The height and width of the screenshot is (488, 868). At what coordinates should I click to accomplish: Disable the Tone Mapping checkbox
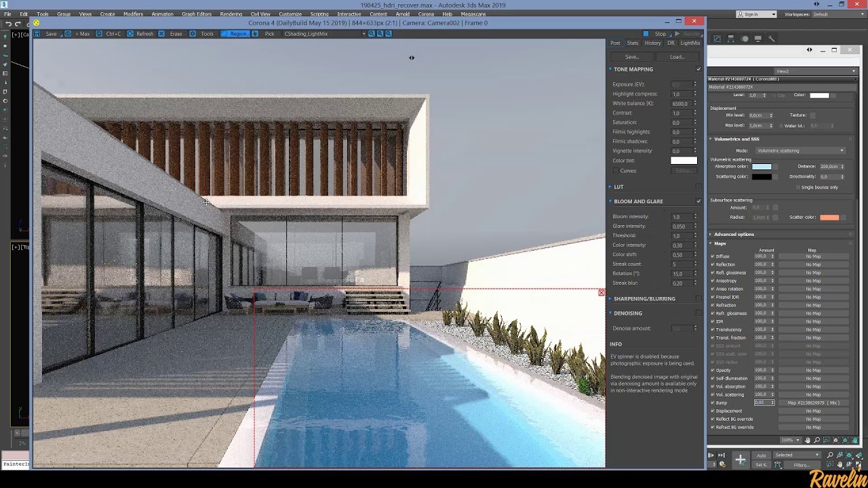698,69
